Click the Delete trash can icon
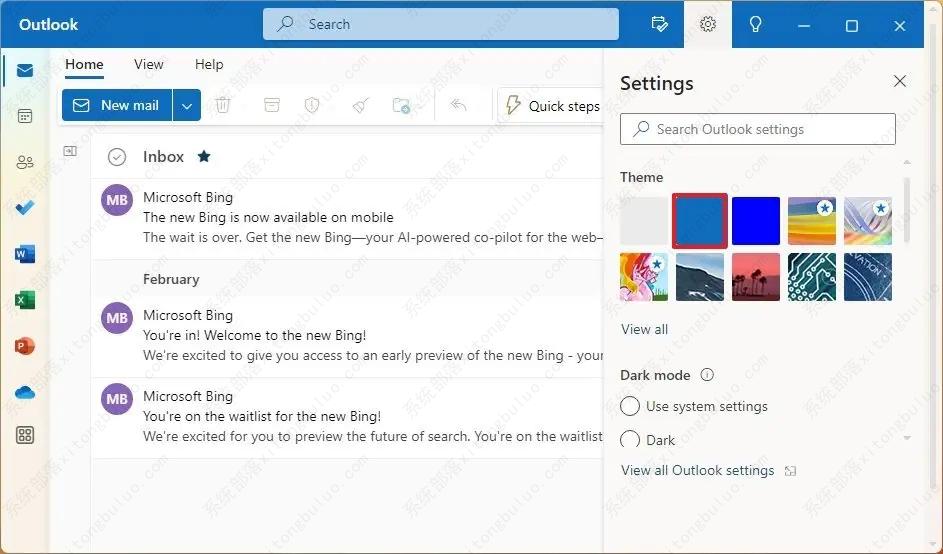The image size is (943, 554). tap(223, 105)
